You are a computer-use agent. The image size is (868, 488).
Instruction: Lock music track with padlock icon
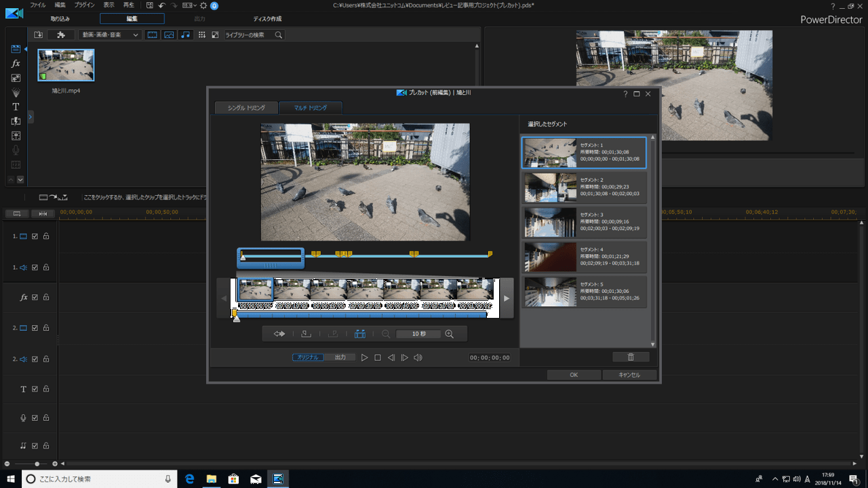[x=46, y=446]
